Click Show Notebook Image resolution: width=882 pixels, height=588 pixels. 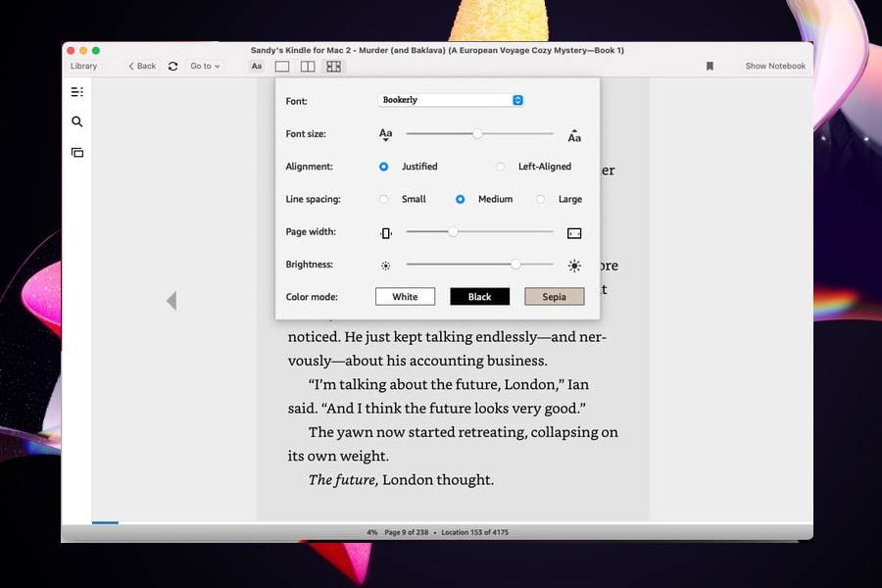click(x=777, y=66)
